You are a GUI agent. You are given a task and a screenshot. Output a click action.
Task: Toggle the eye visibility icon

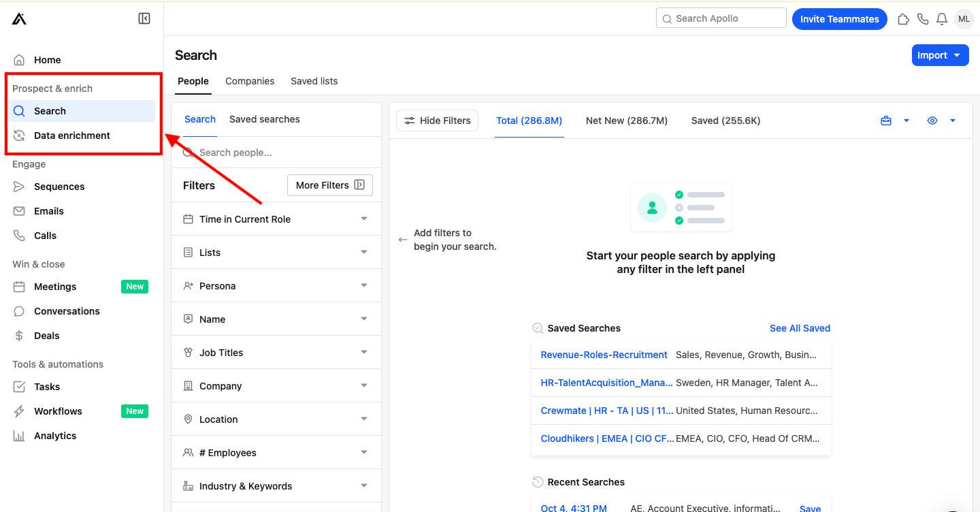click(x=932, y=121)
